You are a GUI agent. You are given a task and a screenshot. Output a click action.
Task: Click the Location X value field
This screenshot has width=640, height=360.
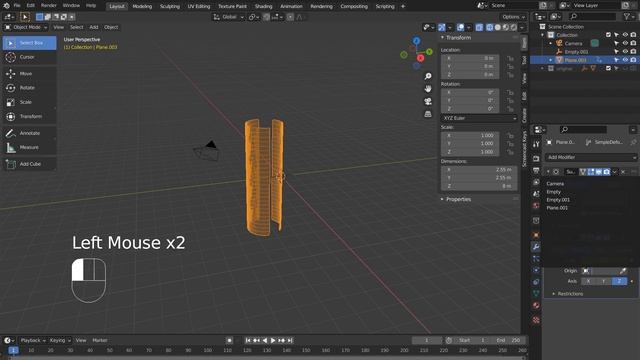coord(470,58)
